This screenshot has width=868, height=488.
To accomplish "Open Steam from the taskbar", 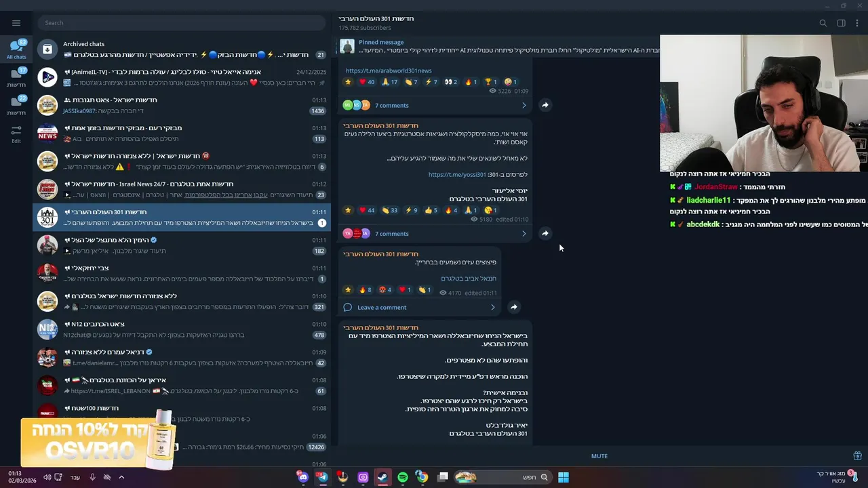I will pyautogui.click(x=382, y=477).
